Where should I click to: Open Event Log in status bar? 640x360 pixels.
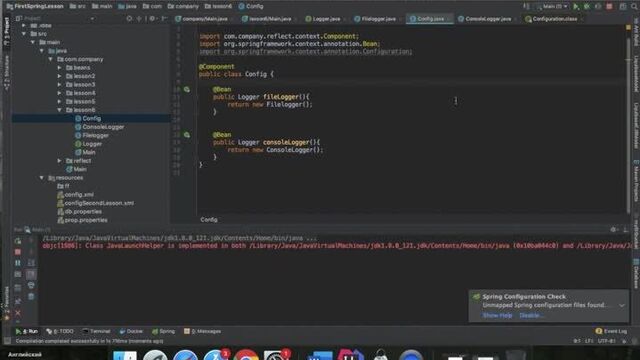click(x=611, y=331)
